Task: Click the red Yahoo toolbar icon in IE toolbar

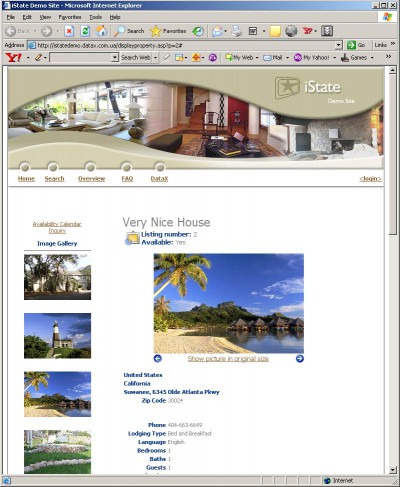Action: click(x=307, y=31)
